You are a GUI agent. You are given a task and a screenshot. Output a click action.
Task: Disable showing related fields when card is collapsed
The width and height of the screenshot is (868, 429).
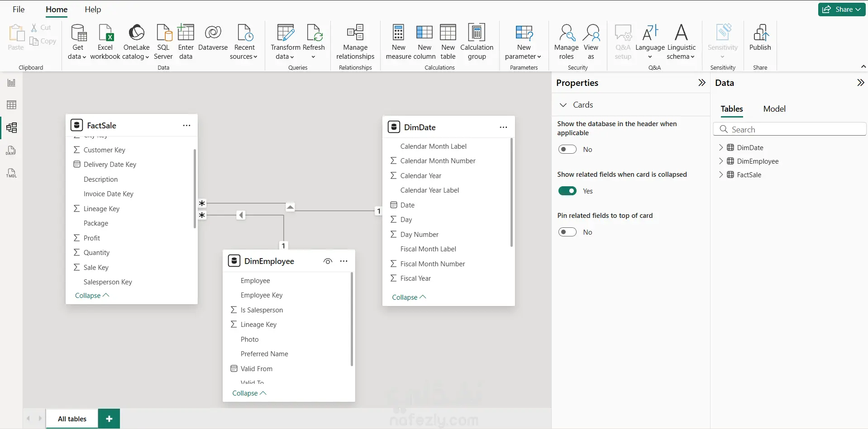(568, 191)
